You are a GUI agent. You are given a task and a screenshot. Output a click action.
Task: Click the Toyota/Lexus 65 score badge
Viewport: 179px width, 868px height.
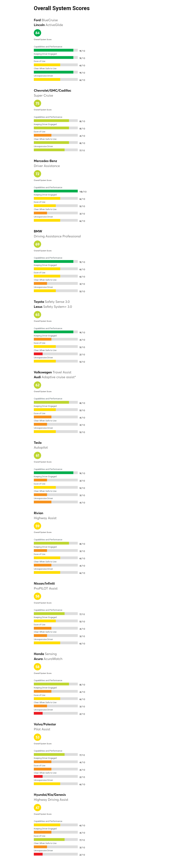(x=37, y=315)
